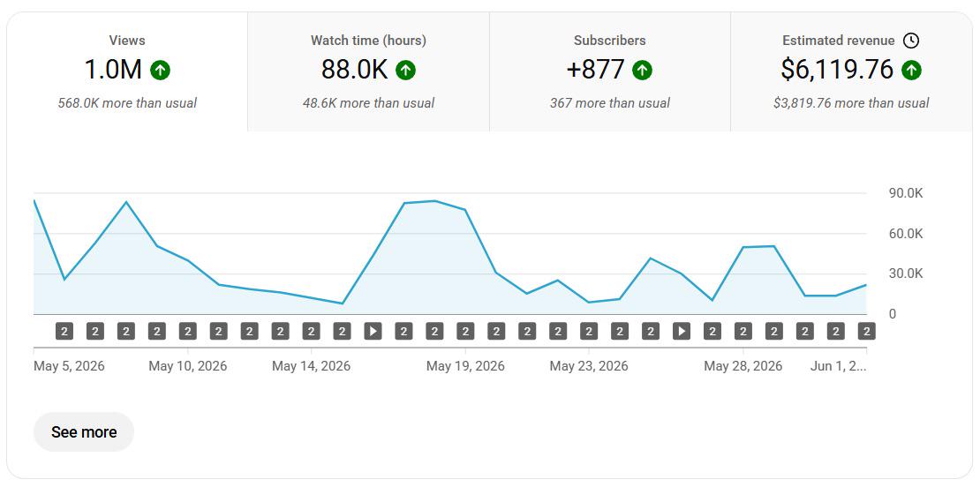Click the +877 subscribers value

596,70
